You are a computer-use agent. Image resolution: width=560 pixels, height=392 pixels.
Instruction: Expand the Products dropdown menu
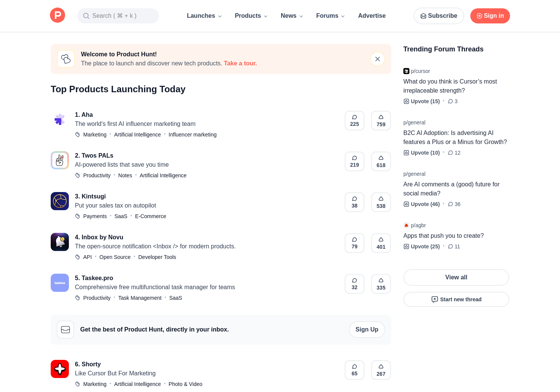(x=251, y=16)
